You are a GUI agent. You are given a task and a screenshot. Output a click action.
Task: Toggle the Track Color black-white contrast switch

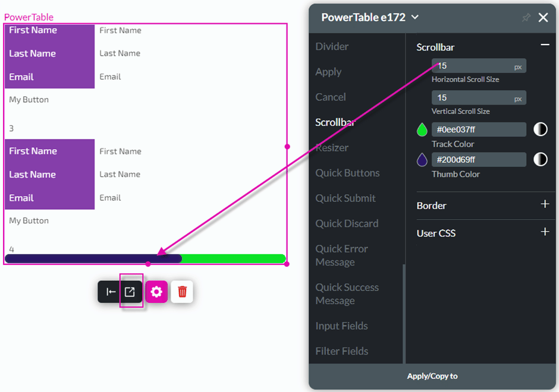(x=545, y=129)
